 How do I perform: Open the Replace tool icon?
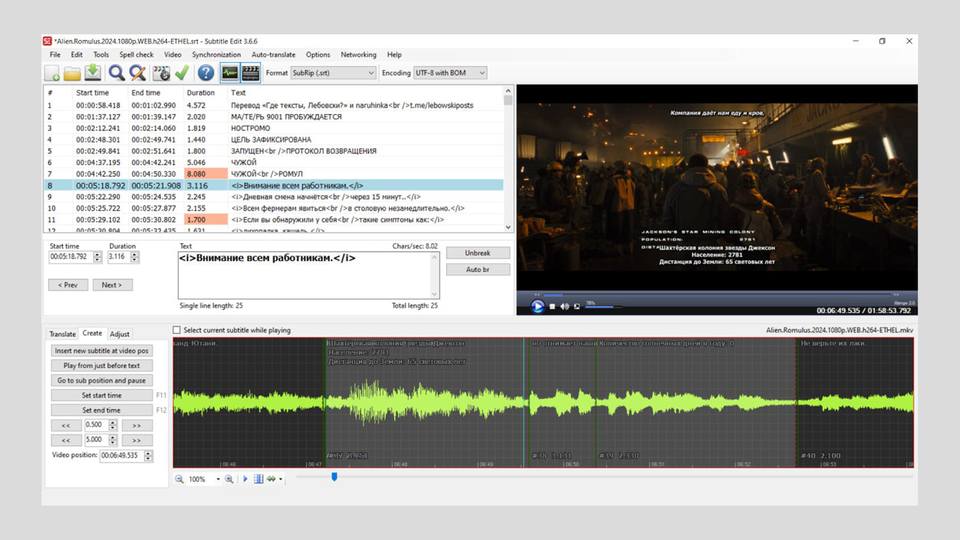tap(138, 73)
